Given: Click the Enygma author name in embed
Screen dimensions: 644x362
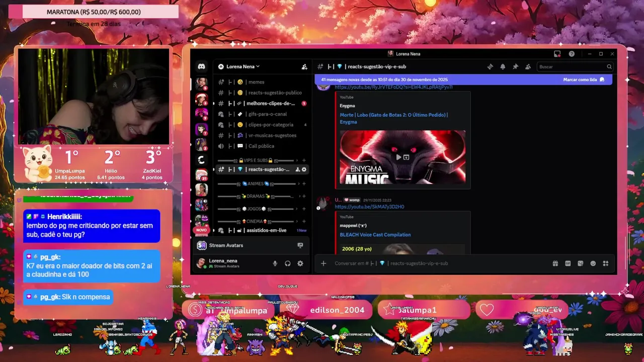Looking at the screenshot, I should pyautogui.click(x=347, y=106).
